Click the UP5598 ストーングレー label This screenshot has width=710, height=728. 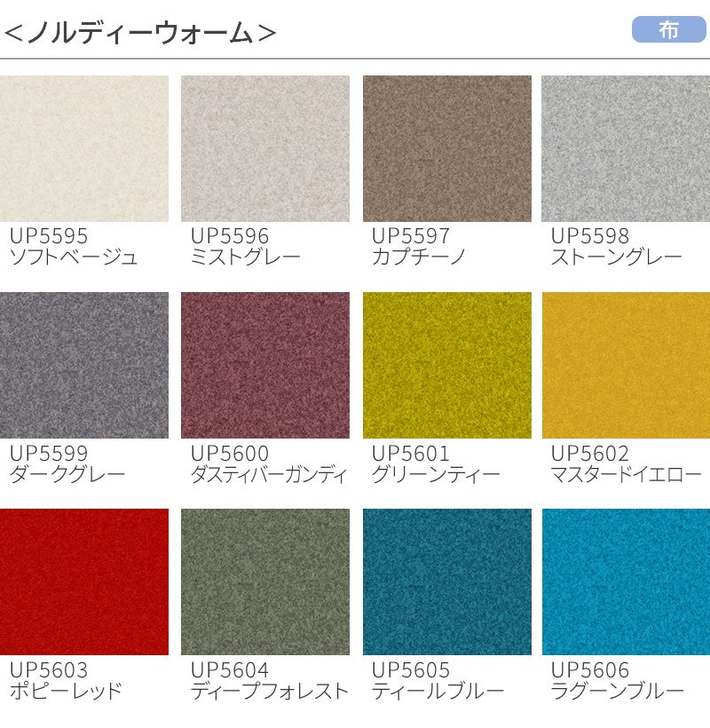(616, 247)
